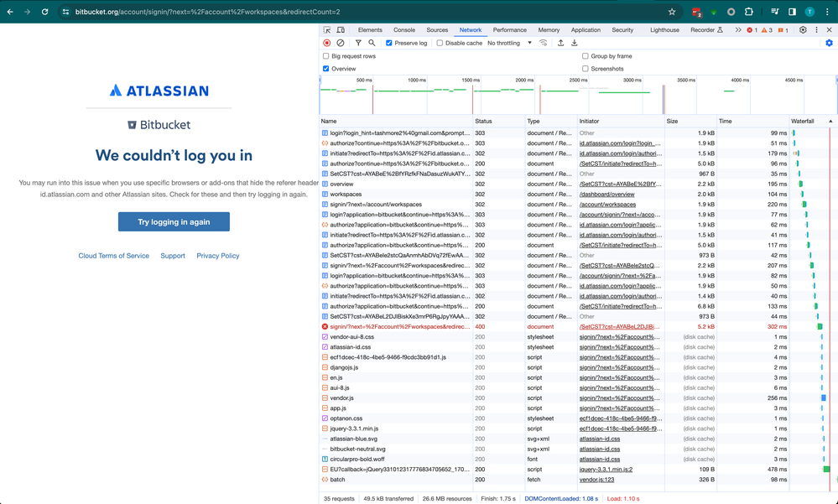
Task: Reload the Bitbucket sign-in page
Action: click(x=45, y=12)
